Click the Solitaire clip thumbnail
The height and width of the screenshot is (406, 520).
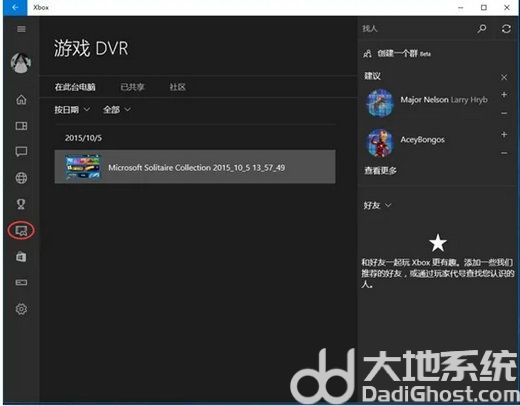tap(82, 167)
